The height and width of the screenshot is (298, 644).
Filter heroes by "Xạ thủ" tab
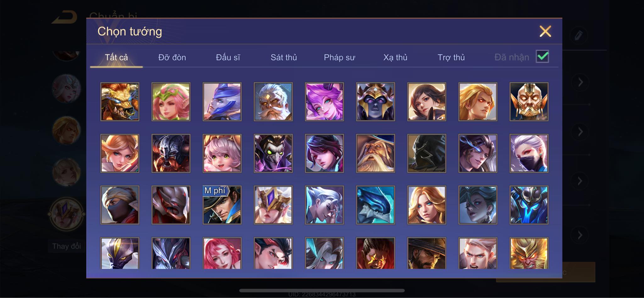tap(395, 57)
